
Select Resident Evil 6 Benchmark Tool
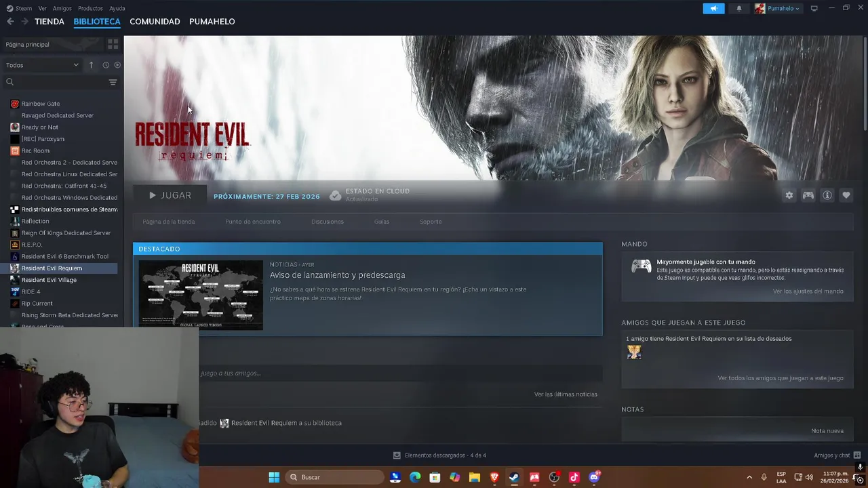(x=64, y=256)
